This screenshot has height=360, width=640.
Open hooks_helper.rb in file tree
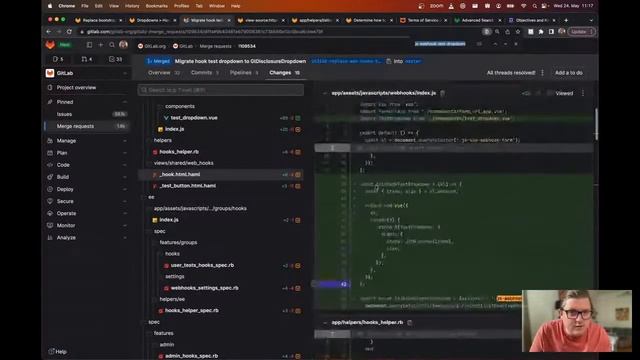[x=179, y=152]
